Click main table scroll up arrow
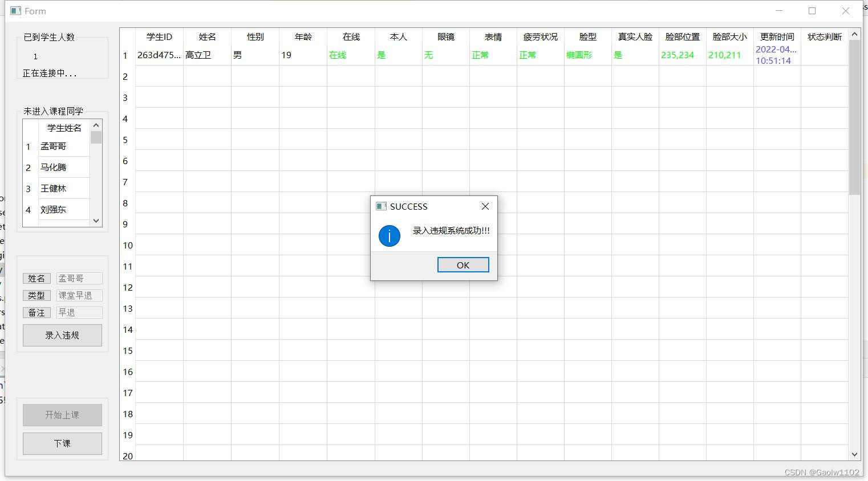Viewport: 868px width, 481px height. tap(854, 34)
